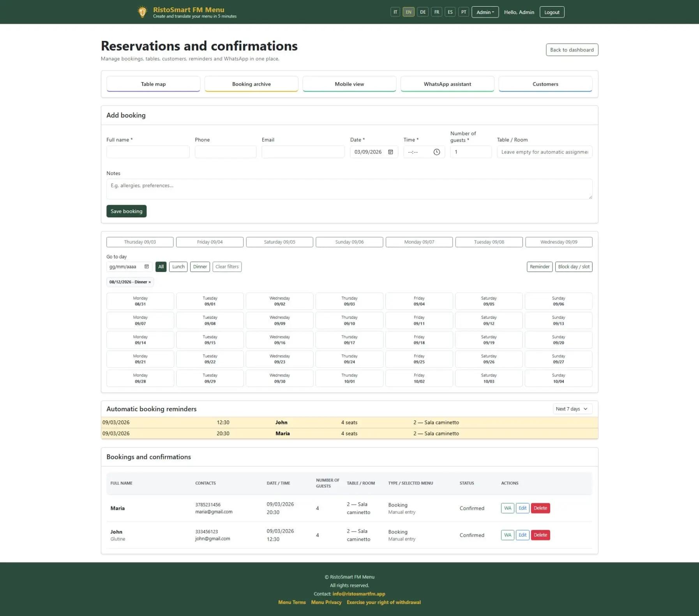This screenshot has width=699, height=616.
Task: Open the Customers tab
Action: (x=545, y=84)
